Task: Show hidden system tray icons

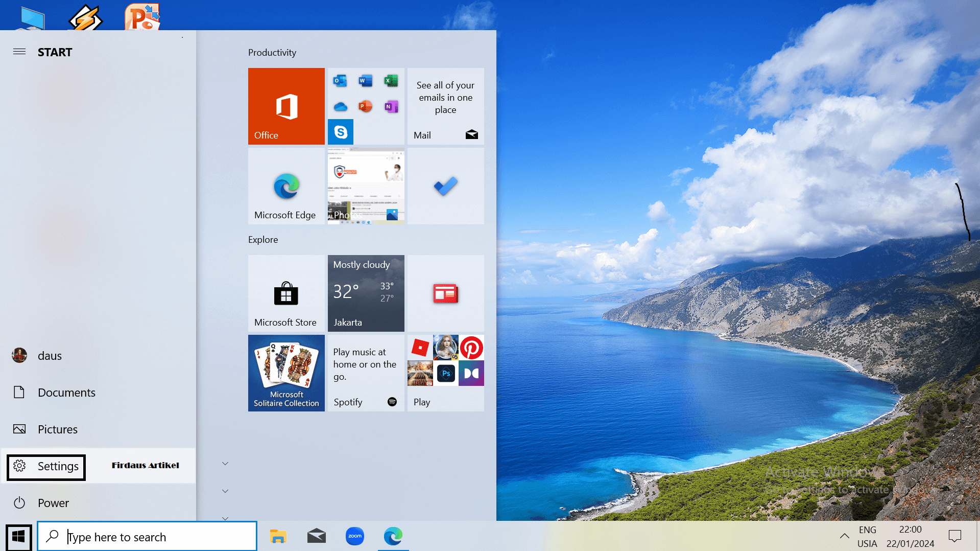Action: pos(845,536)
